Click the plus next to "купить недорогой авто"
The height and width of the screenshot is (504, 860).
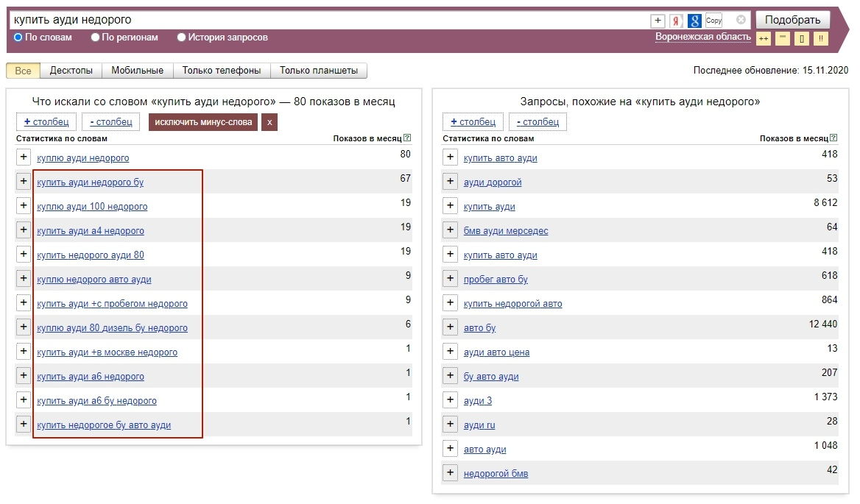[x=450, y=302]
